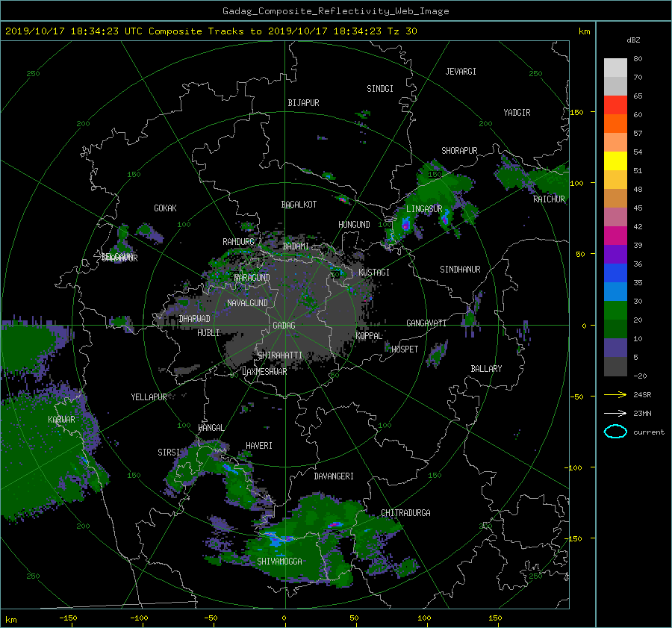
Task: Click the SINDGI city label
Action: point(380,89)
